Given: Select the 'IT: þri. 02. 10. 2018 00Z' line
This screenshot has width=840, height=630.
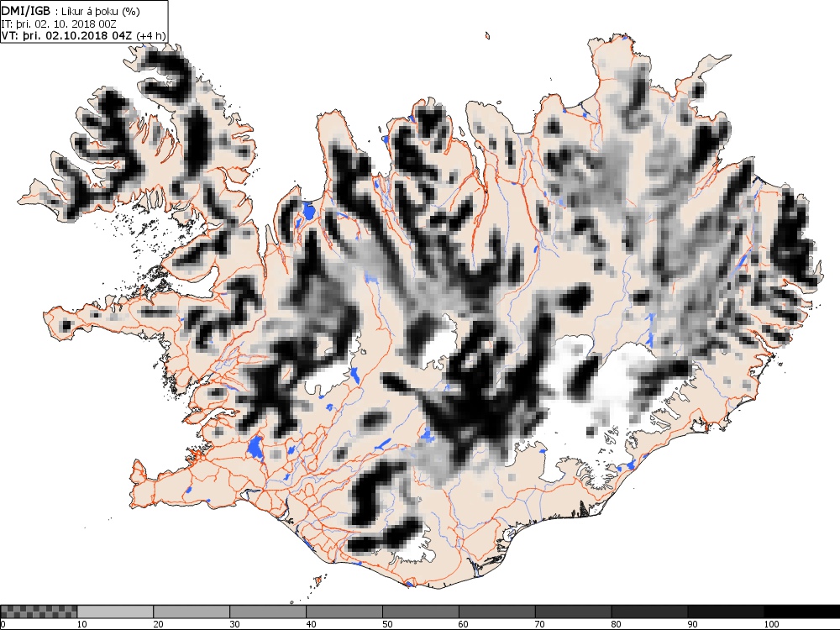Looking at the screenshot, I should pos(59,24).
